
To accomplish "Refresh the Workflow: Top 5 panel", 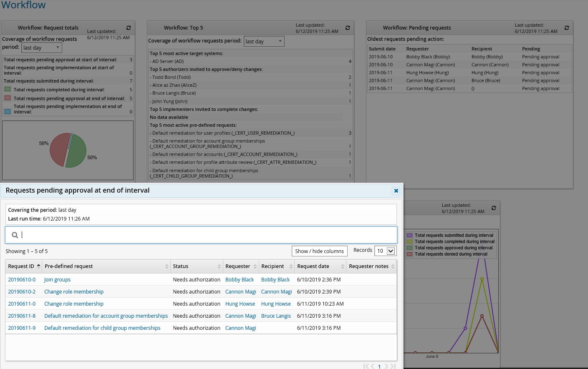I will 348,28.
